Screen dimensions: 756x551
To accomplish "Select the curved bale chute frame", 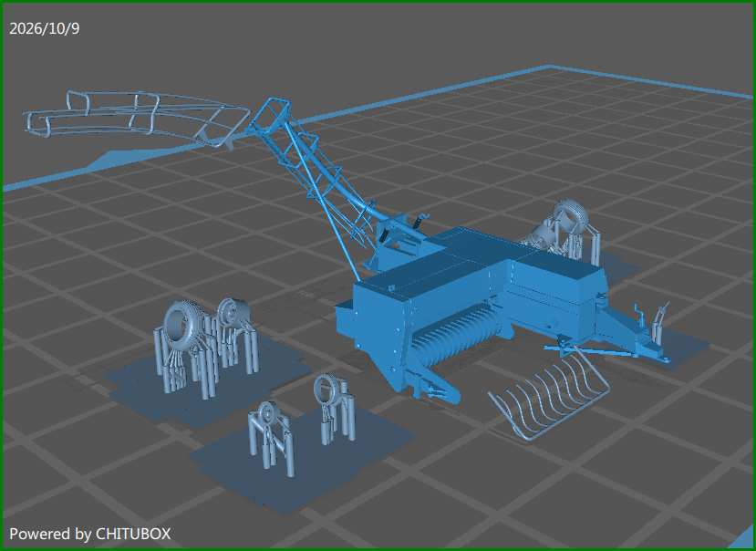I will 138,117.
